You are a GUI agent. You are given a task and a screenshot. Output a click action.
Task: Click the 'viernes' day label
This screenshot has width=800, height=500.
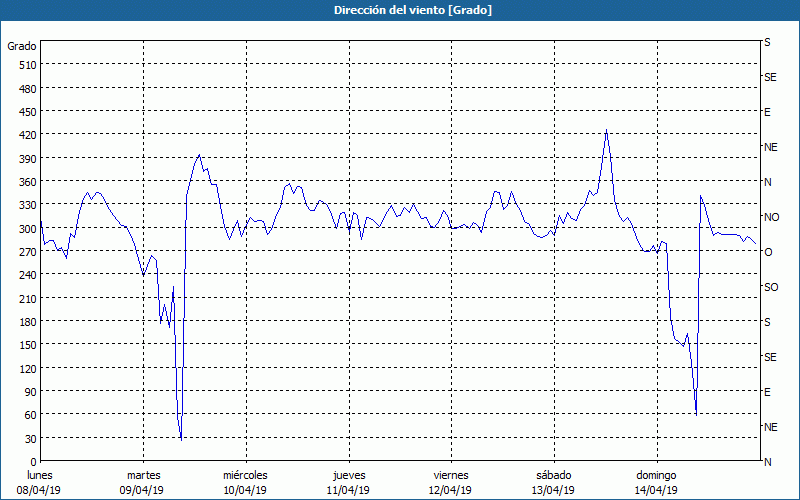point(451,475)
